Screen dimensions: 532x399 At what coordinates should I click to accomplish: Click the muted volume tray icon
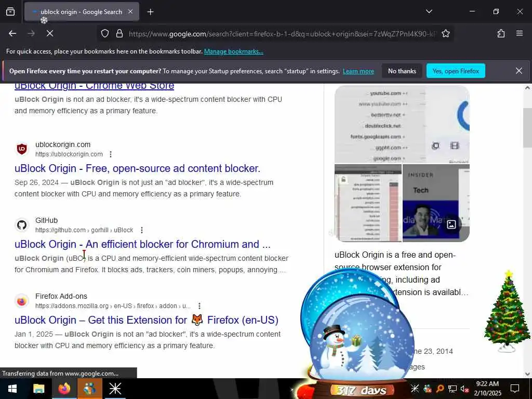465,389
